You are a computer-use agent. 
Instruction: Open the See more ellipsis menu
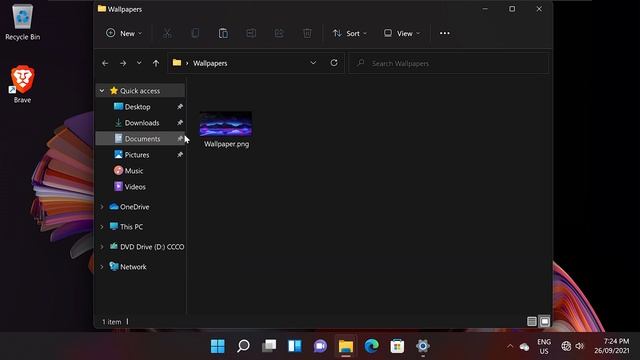(x=444, y=33)
